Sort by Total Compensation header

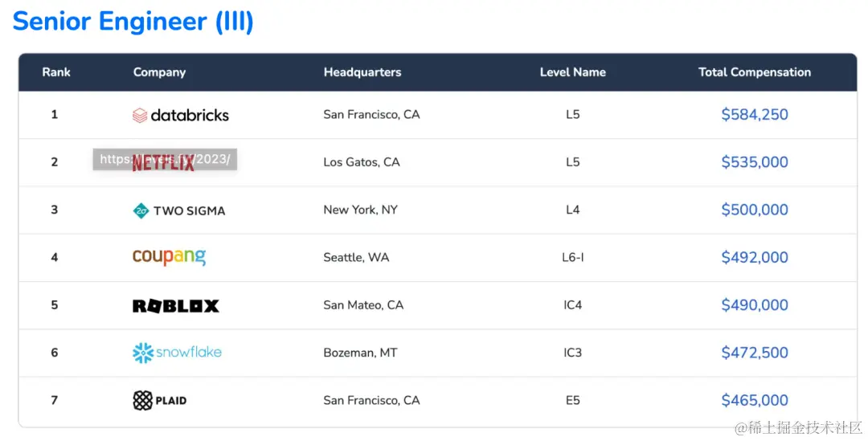(755, 72)
